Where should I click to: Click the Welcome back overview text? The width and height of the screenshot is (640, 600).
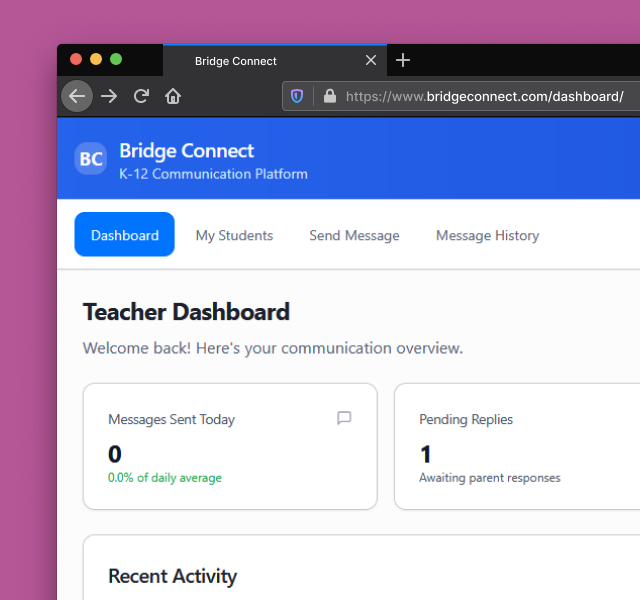click(x=273, y=348)
